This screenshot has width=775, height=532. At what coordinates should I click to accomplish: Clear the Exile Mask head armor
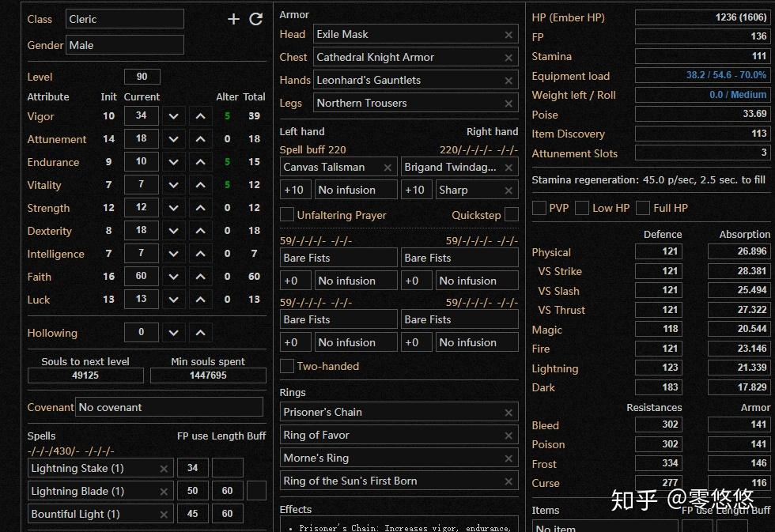[x=508, y=35]
